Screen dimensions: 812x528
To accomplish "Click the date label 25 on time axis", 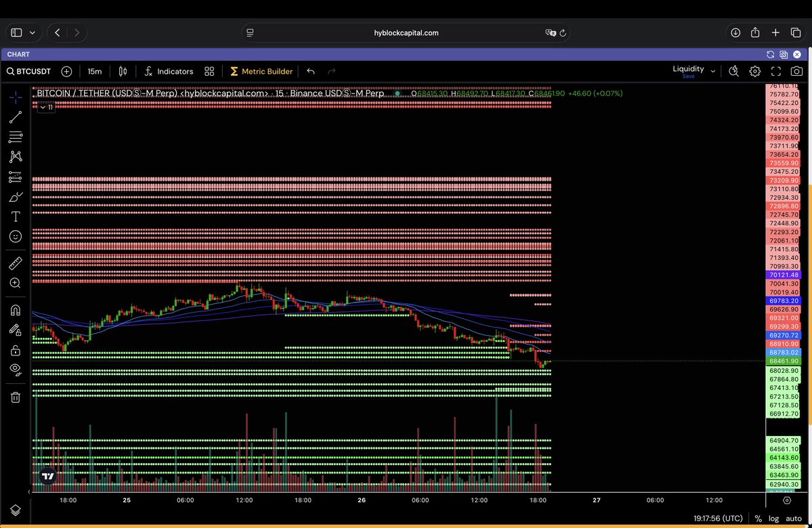I will tap(127, 500).
